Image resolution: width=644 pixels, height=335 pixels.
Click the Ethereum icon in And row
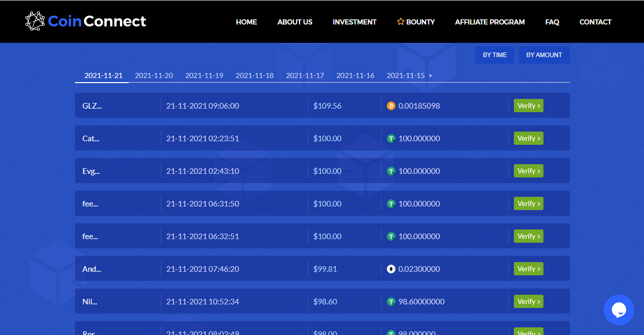[x=391, y=269]
